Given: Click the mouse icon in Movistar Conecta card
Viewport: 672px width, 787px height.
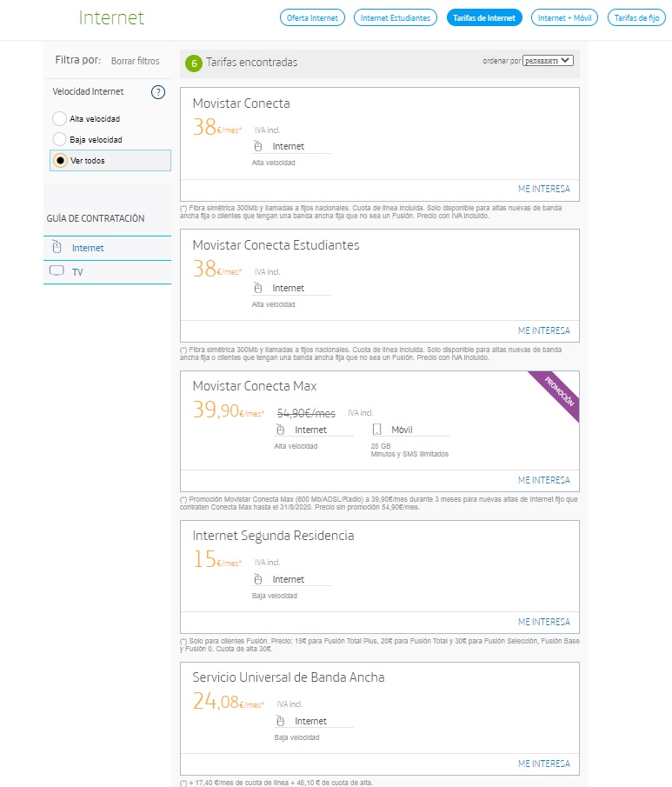Looking at the screenshot, I should coord(257,146).
